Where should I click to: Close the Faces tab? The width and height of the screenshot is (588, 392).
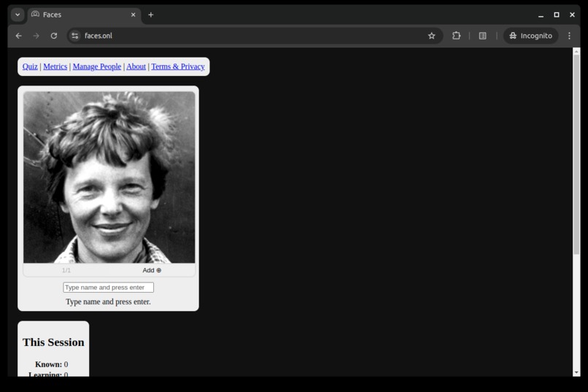(x=133, y=15)
